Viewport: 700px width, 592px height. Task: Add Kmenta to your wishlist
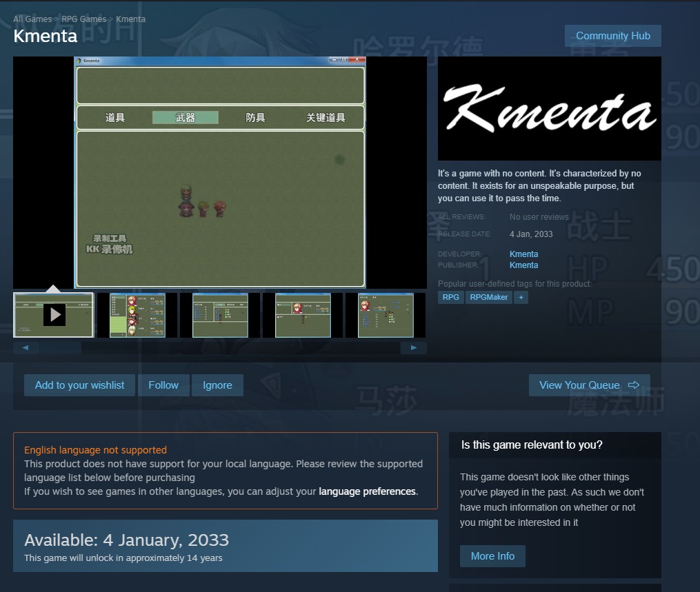(79, 385)
